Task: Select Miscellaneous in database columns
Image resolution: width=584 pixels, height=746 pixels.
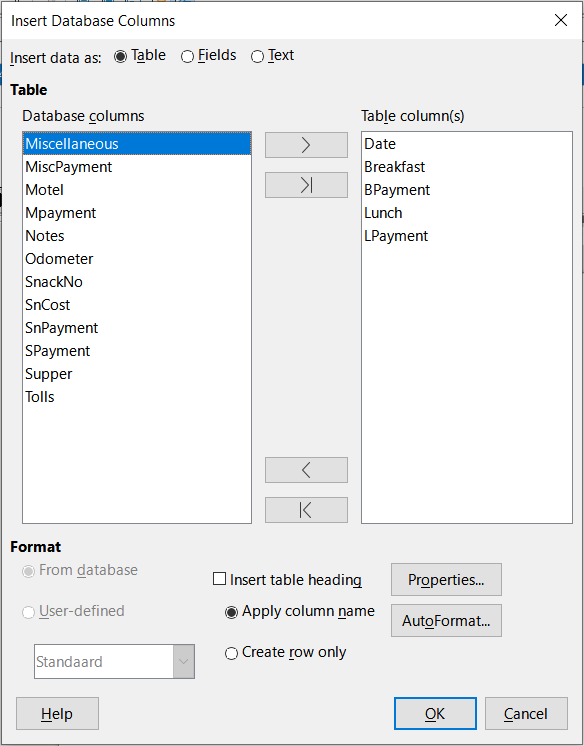Action: pos(137,144)
